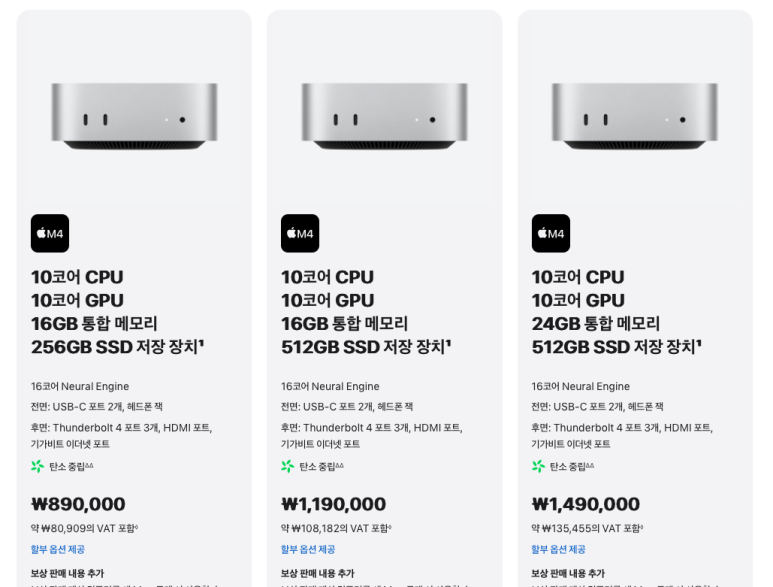The height and width of the screenshot is (587, 773).
Task: Click the green carbon neutral icon on the ₩1,490,000 card
Action: [x=538, y=466]
